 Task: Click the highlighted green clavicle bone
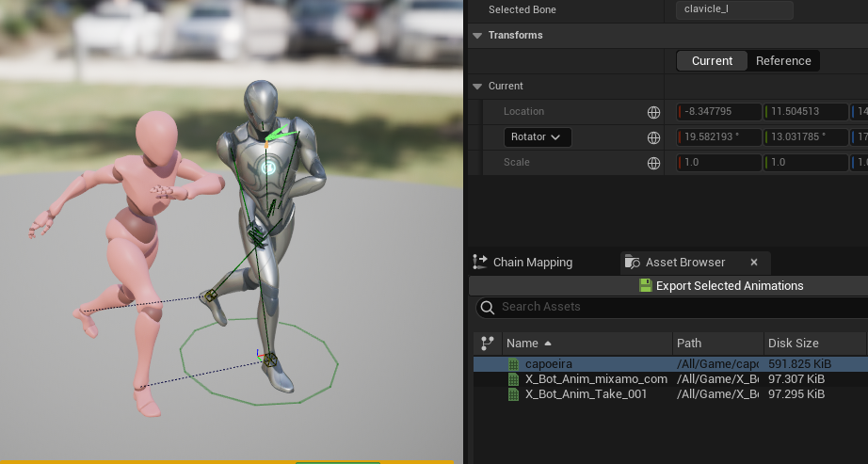pyautogui.click(x=280, y=133)
